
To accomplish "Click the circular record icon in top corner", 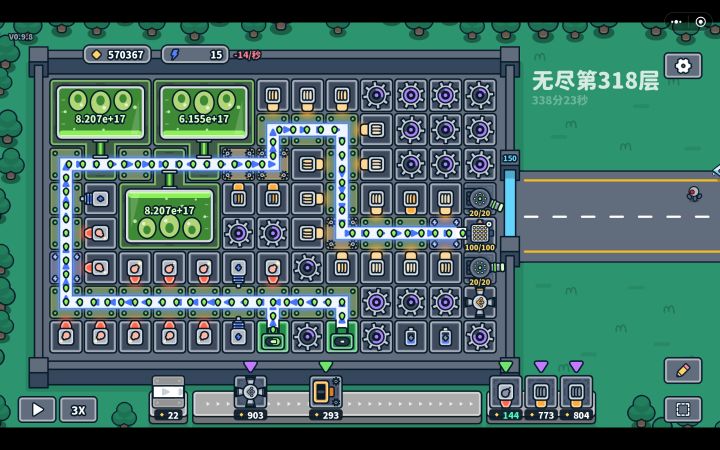I will (701, 22).
